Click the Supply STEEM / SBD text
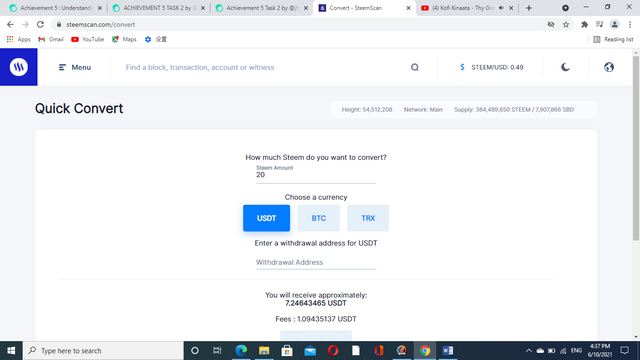This screenshot has height=360, width=640. click(x=514, y=109)
